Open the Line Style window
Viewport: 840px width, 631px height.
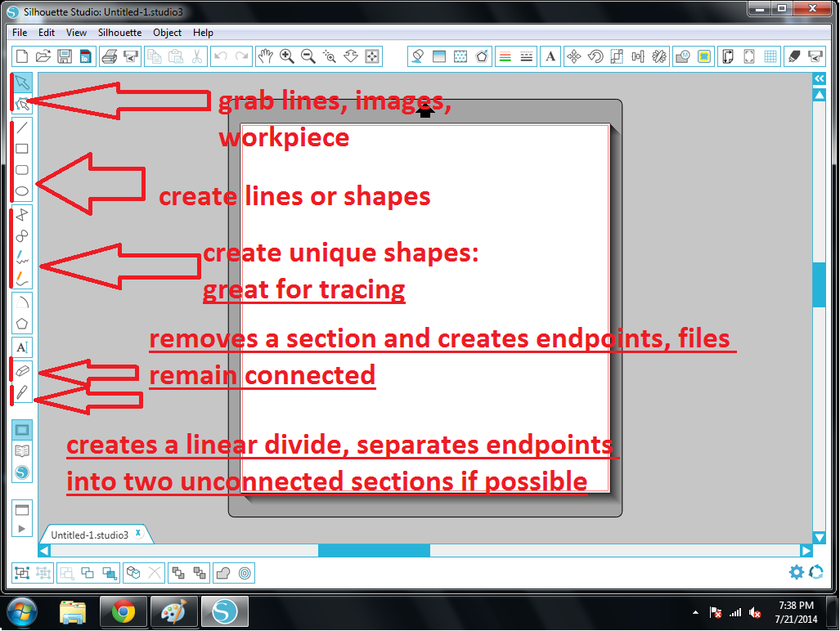527,56
